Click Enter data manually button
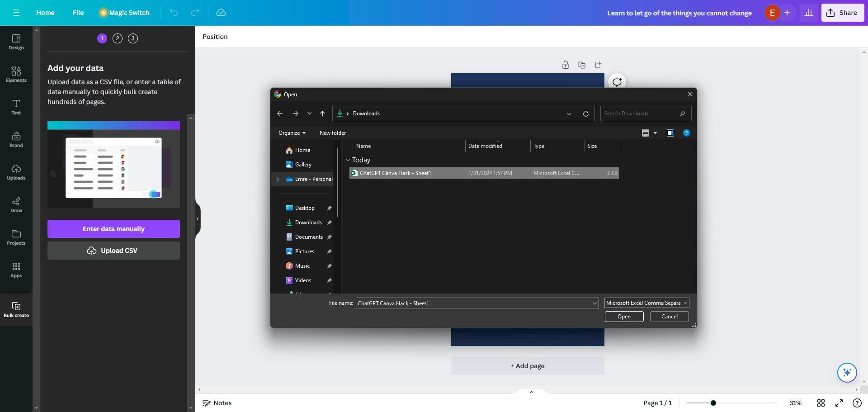Screen dimensions: 868x412 pos(113,229)
